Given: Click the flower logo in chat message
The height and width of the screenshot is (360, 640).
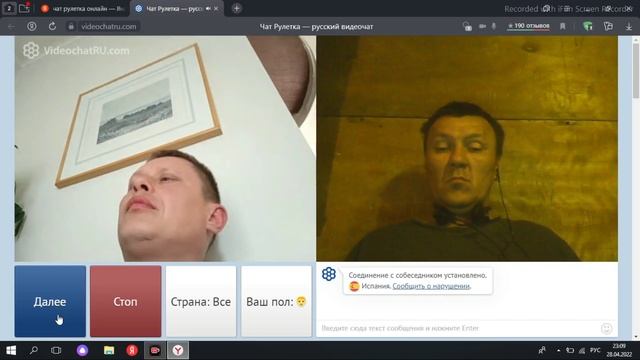Looking at the screenshot, I should pos(329,274).
